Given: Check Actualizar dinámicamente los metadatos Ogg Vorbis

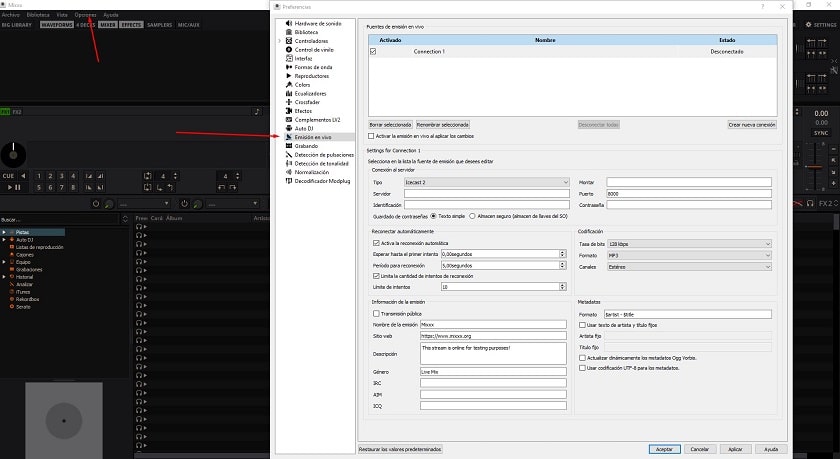Looking at the screenshot, I should (x=582, y=358).
